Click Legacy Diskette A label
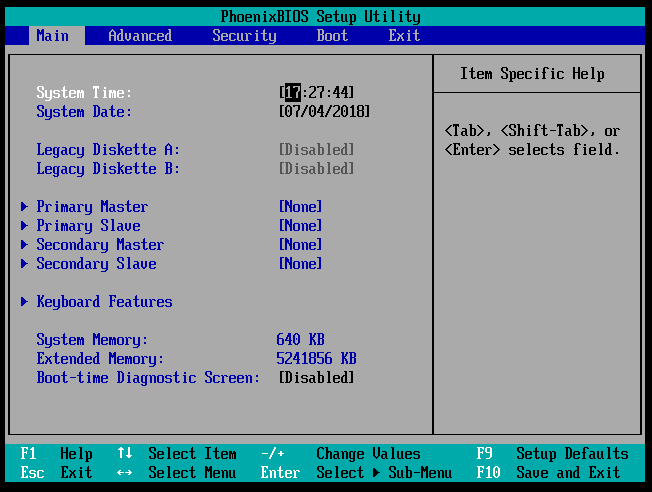The width and height of the screenshot is (652, 492). pos(108,150)
